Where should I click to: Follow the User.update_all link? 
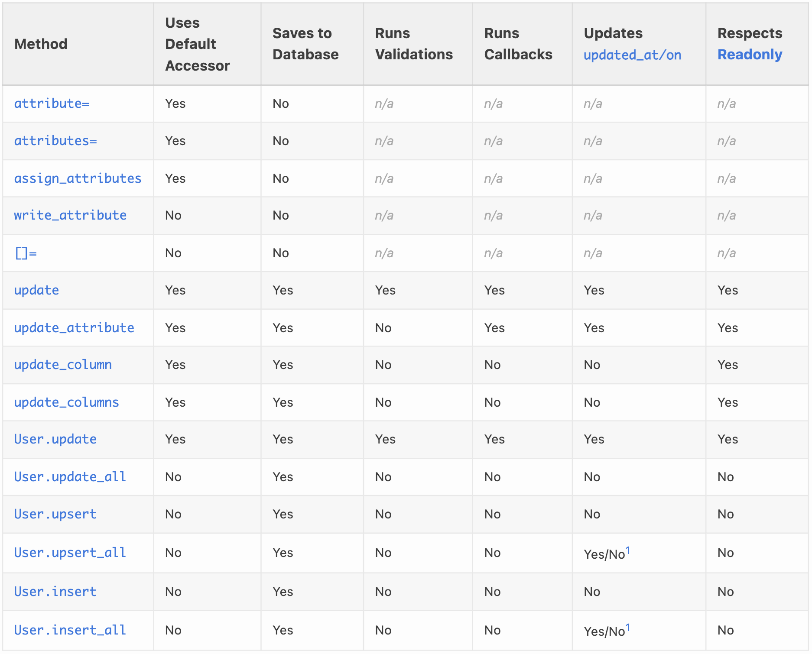(x=70, y=477)
